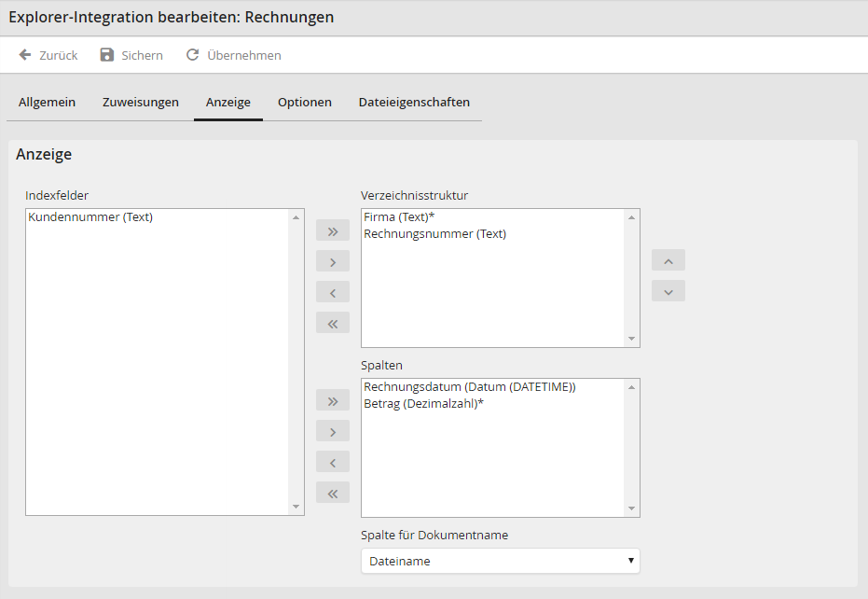Switch to the Allgemein tab

click(x=47, y=103)
